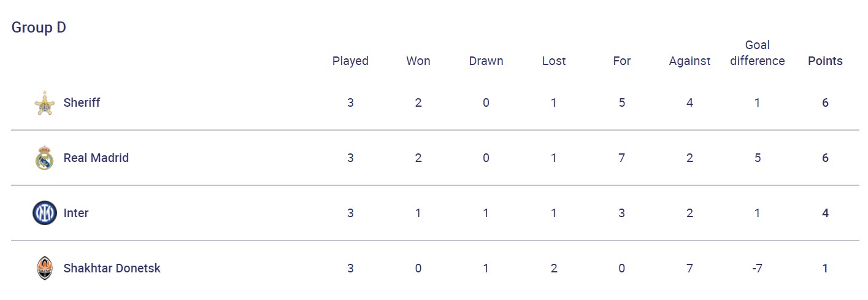
Task: Click the Drawn column header
Action: click(x=486, y=61)
